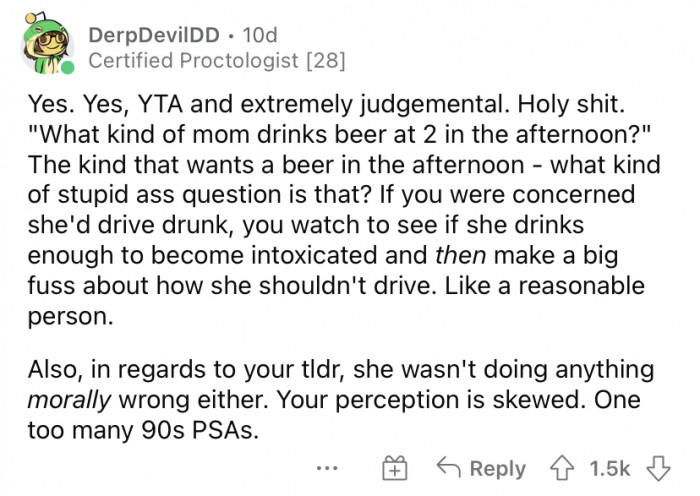Open DerpDevilDD's avatar image
The width and height of the screenshot is (700, 496).
coord(45,46)
